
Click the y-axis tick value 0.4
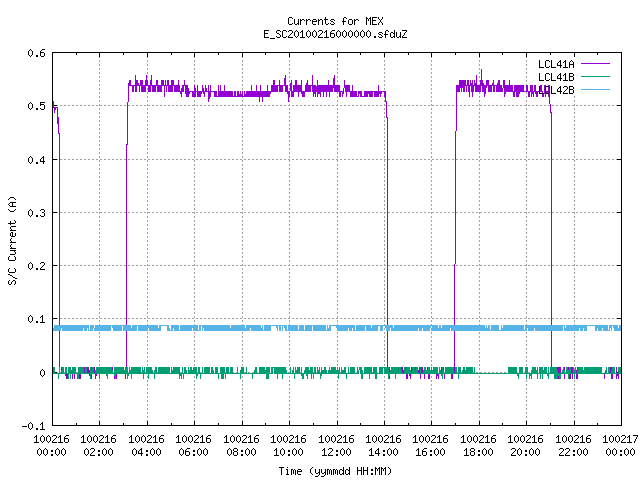(36, 160)
